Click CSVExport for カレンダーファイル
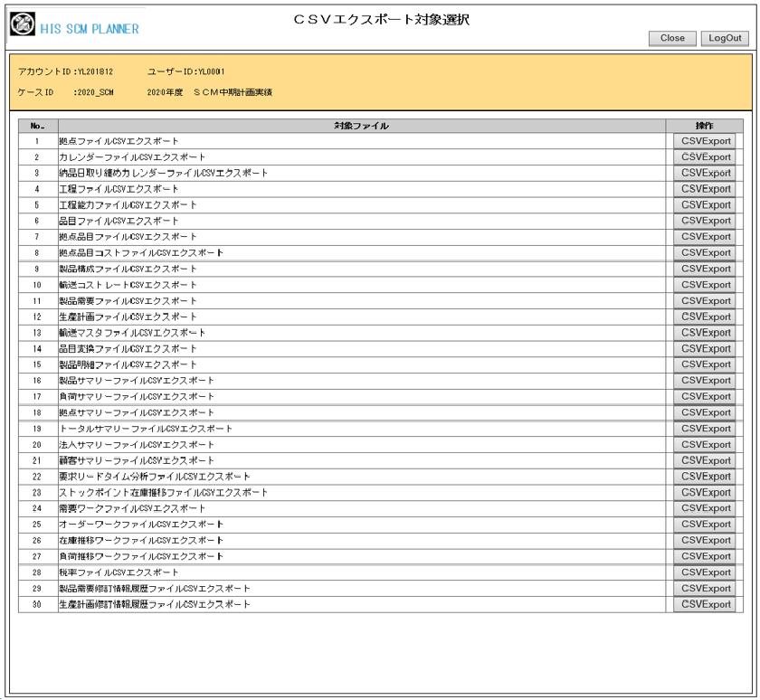 pyautogui.click(x=704, y=157)
